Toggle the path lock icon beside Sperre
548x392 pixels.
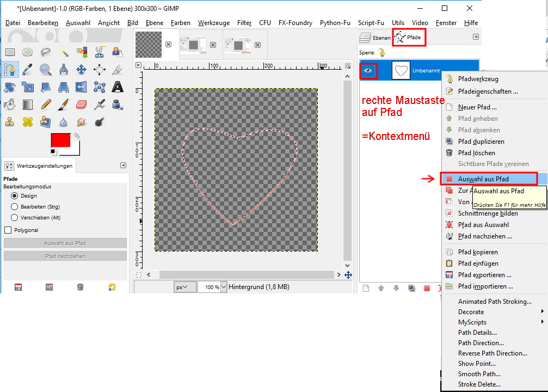382,52
